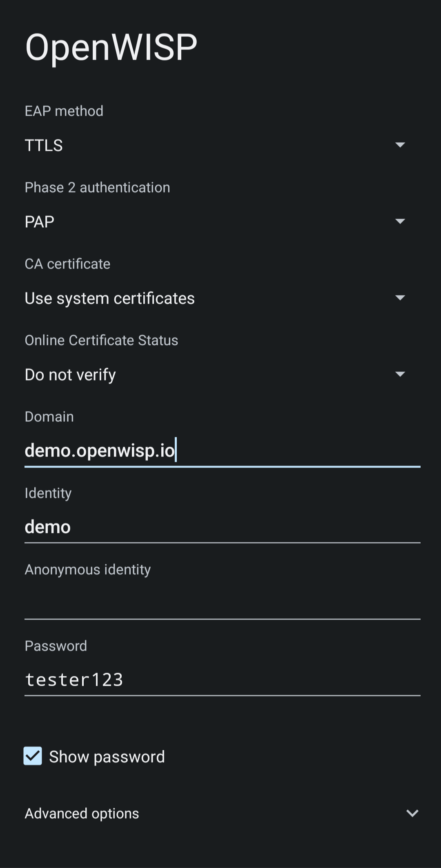
Task: Select 'Do not verify' dropdown for Online Certificate Status
Action: point(204,374)
